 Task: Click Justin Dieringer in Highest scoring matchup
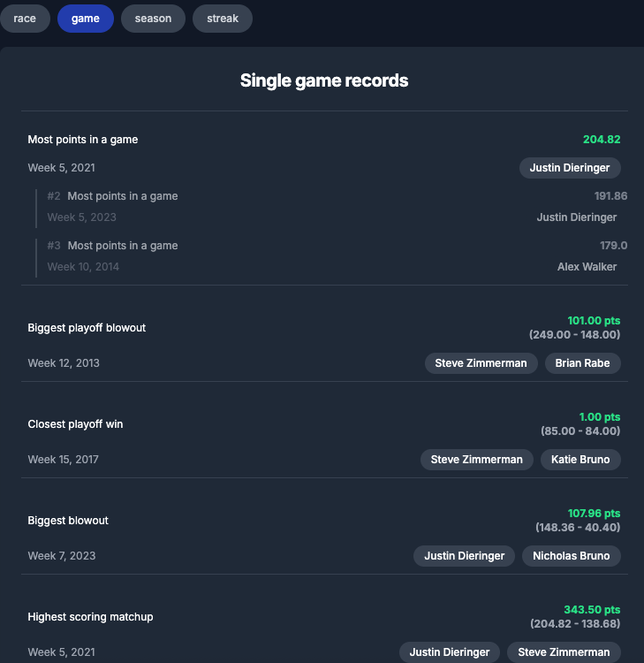click(x=449, y=652)
